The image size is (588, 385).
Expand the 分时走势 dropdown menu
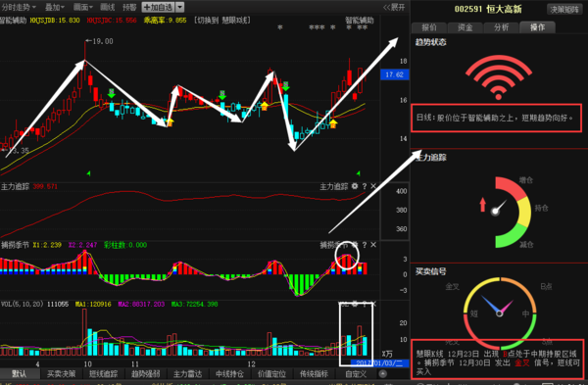(19, 7)
